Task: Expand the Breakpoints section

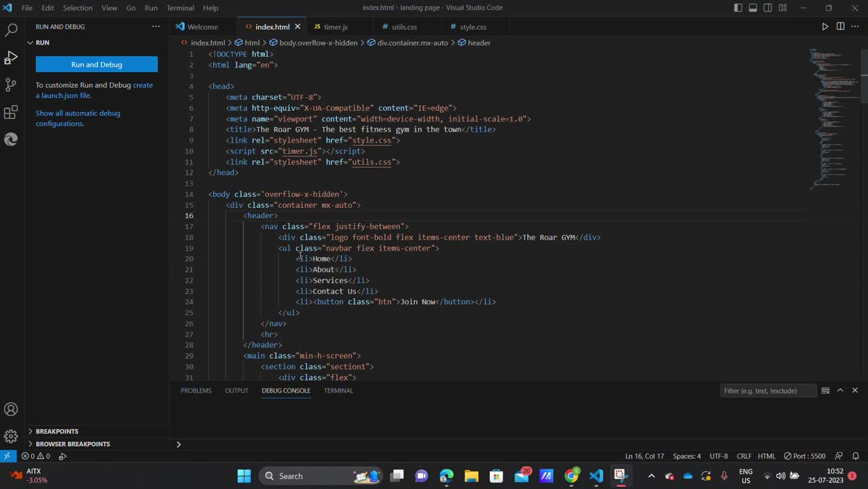Action: point(57,431)
